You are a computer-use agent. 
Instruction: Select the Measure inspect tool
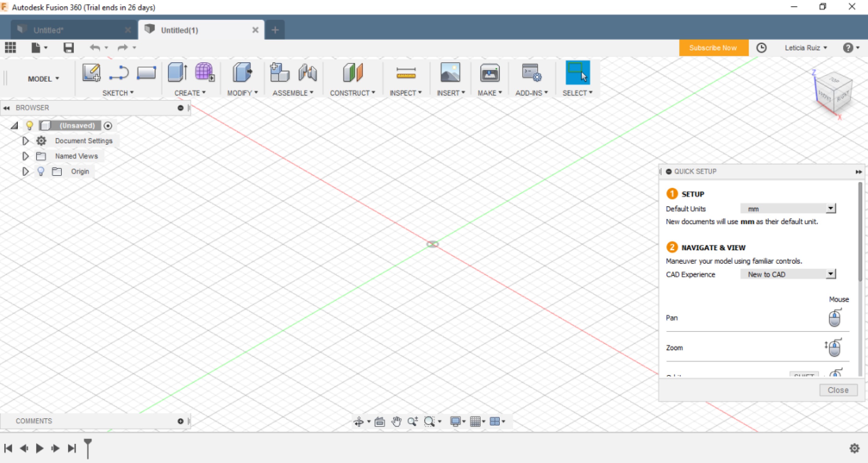(406, 73)
